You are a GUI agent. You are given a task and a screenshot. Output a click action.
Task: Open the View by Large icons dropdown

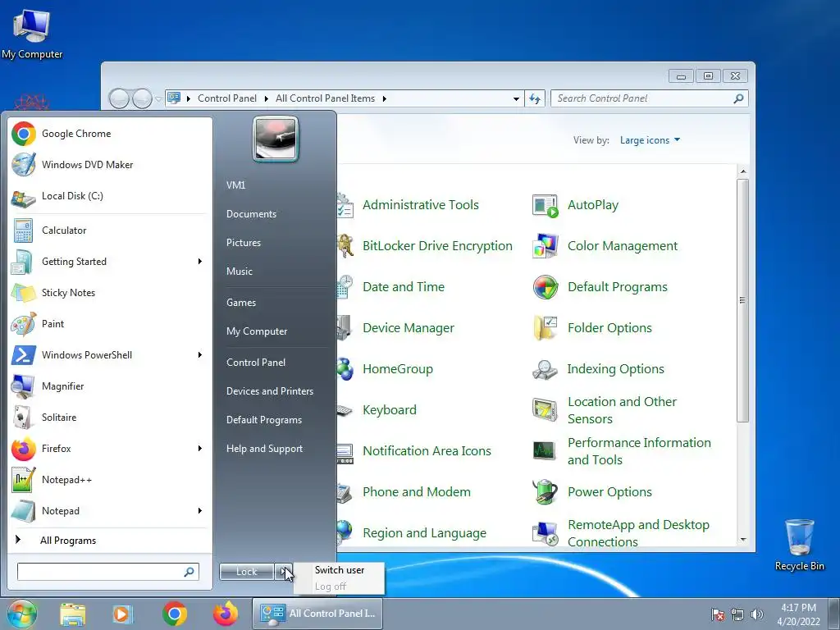pos(650,140)
